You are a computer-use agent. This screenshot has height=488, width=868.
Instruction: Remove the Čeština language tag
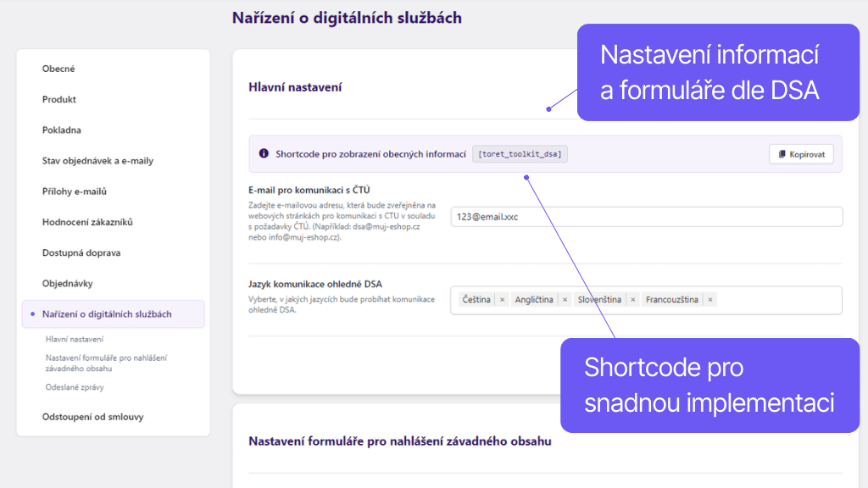click(502, 300)
